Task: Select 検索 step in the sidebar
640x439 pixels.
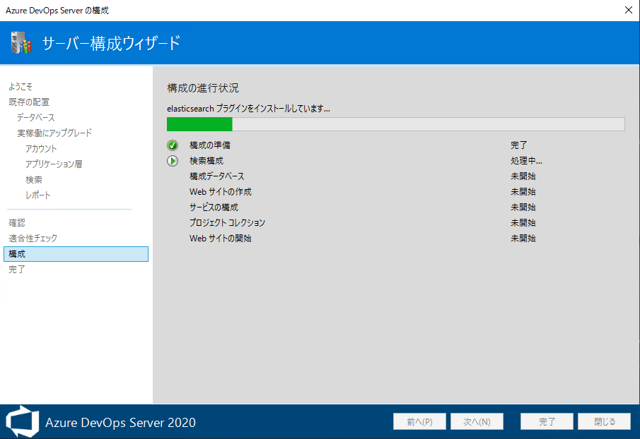Action: (33, 180)
